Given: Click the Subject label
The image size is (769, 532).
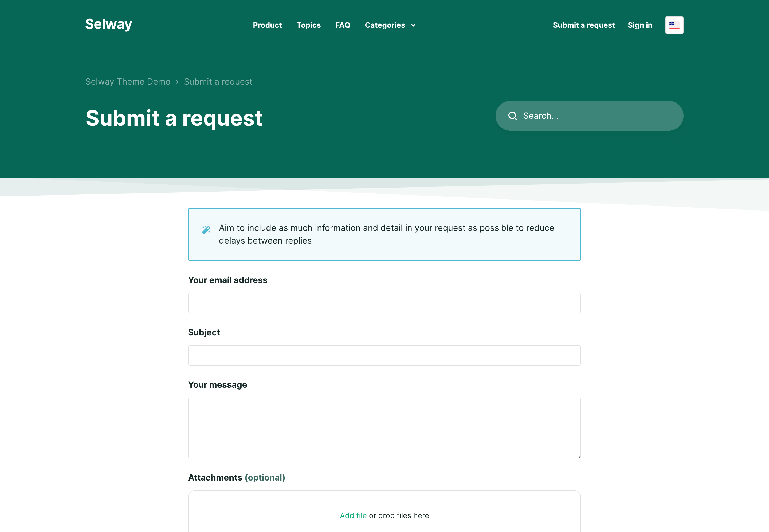Looking at the screenshot, I should click(x=204, y=332).
